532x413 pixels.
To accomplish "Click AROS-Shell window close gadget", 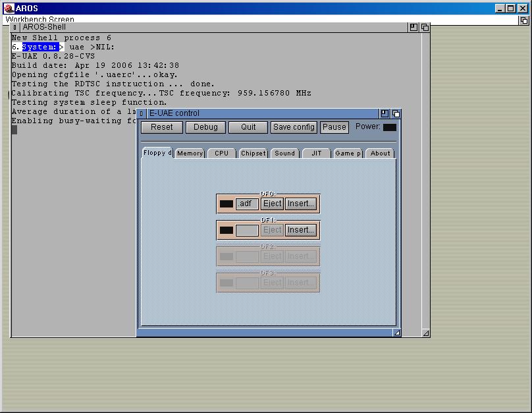I will 15,27.
